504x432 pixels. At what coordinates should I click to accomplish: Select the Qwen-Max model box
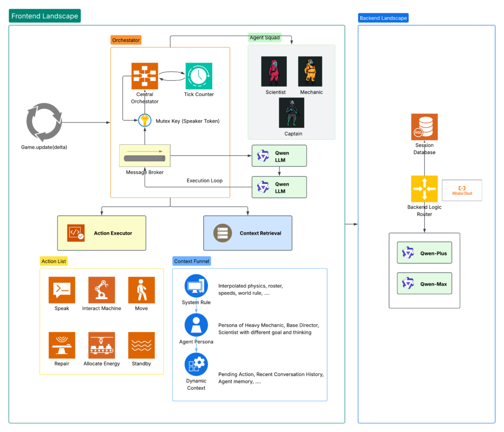[424, 283]
